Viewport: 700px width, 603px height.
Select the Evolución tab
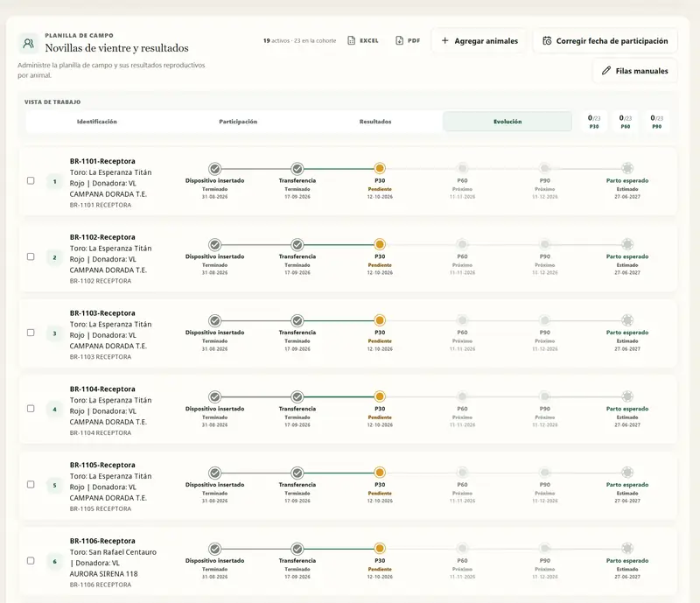pyautogui.click(x=507, y=122)
